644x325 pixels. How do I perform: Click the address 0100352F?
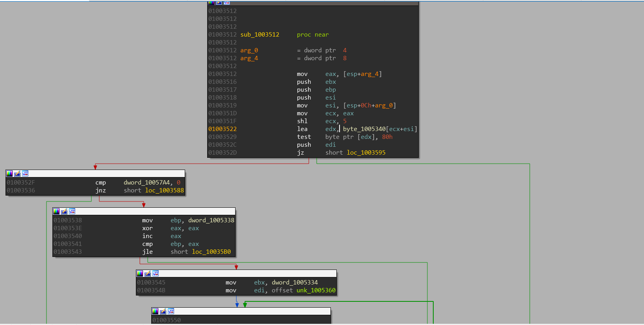click(x=21, y=183)
